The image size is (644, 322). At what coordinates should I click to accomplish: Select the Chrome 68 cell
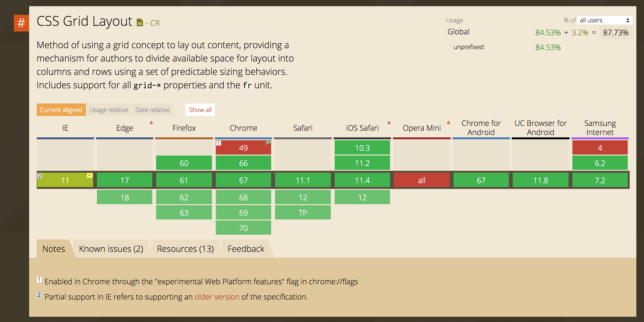tap(243, 197)
